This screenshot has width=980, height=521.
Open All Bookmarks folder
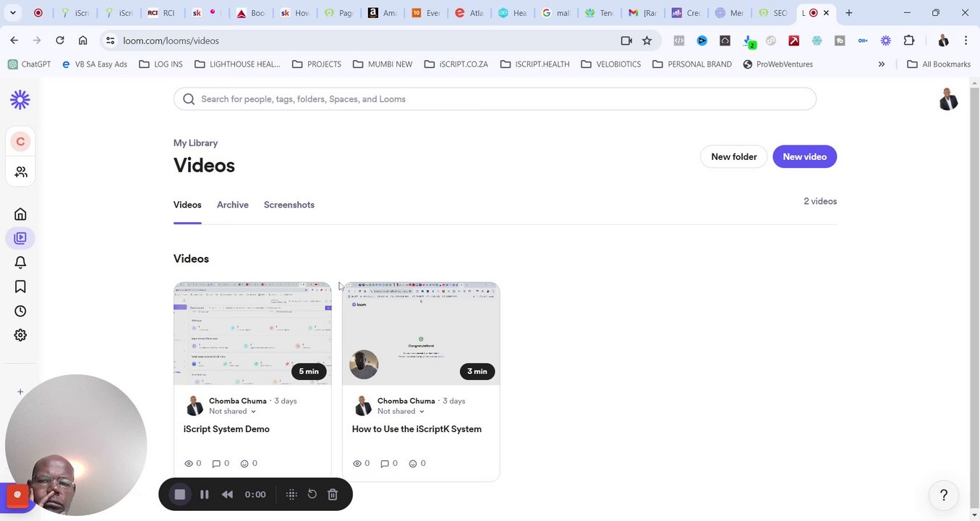(937, 64)
